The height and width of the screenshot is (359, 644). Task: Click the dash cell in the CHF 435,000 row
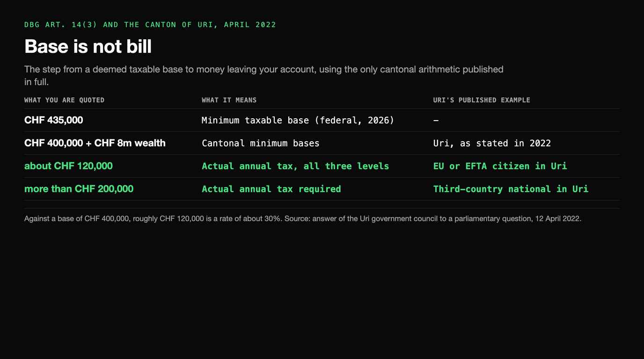point(436,121)
